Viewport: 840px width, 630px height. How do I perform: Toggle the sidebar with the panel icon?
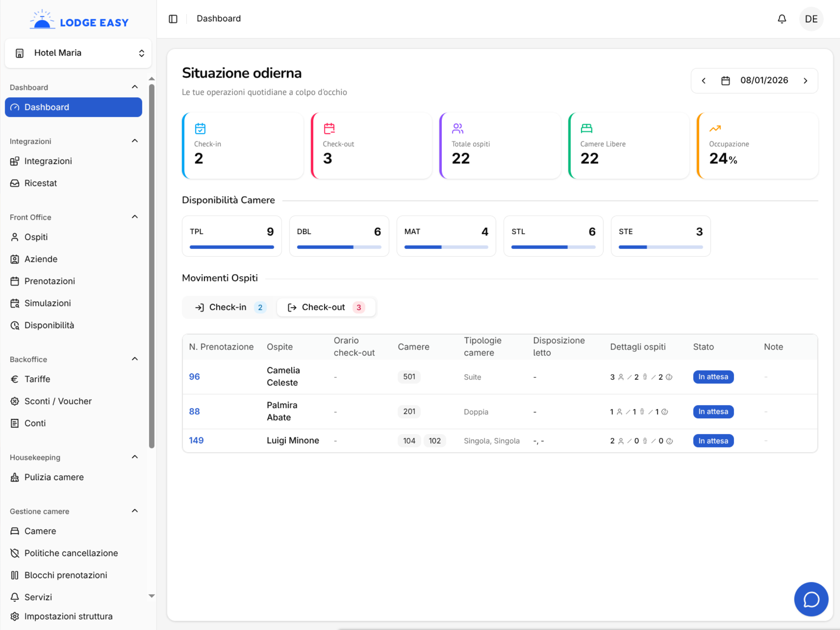tap(173, 19)
